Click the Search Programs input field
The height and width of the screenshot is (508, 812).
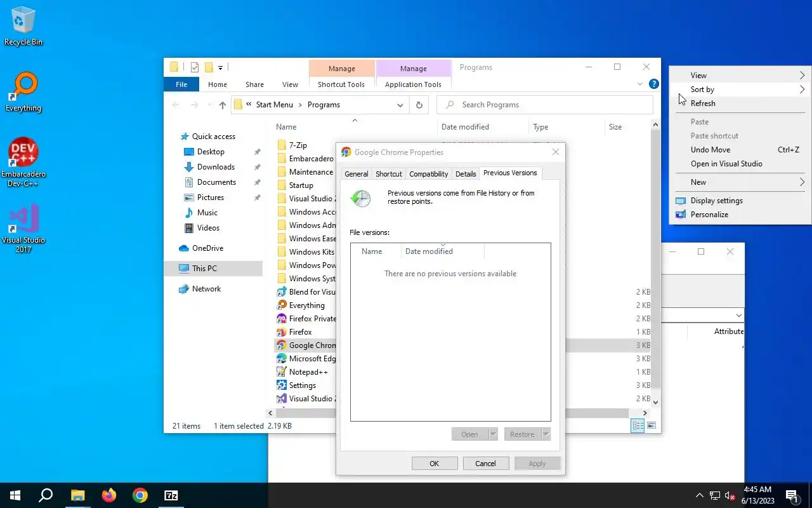click(545, 105)
